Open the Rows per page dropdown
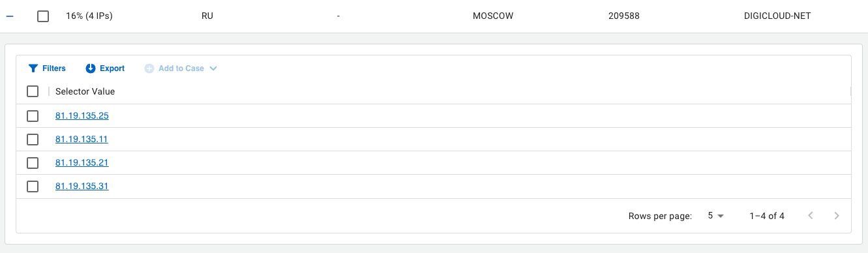 click(x=715, y=216)
